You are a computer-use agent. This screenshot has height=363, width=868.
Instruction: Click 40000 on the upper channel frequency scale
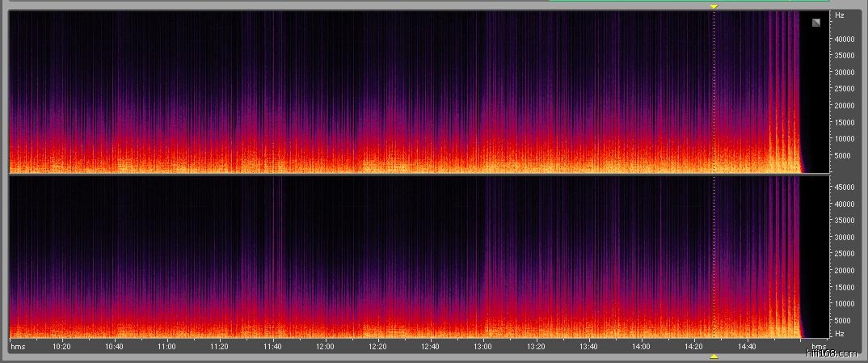point(845,39)
